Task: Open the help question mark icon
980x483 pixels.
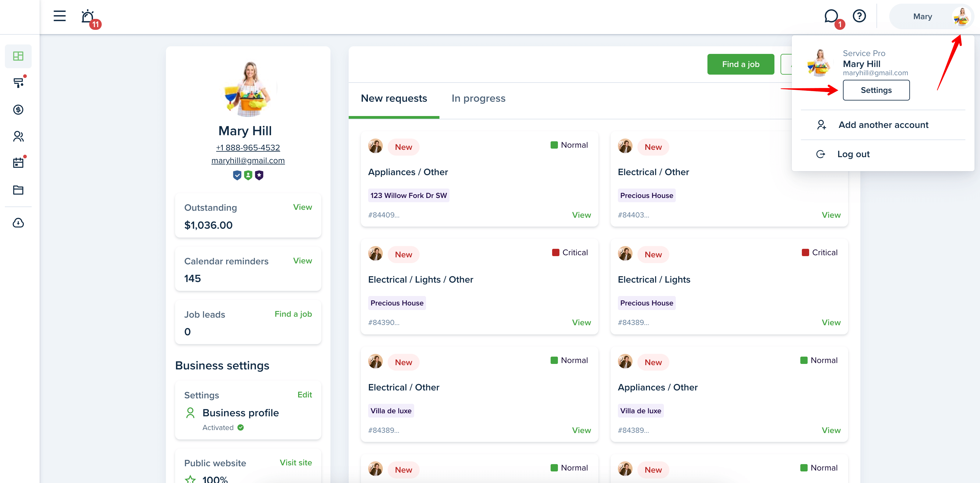Action: click(x=859, y=16)
